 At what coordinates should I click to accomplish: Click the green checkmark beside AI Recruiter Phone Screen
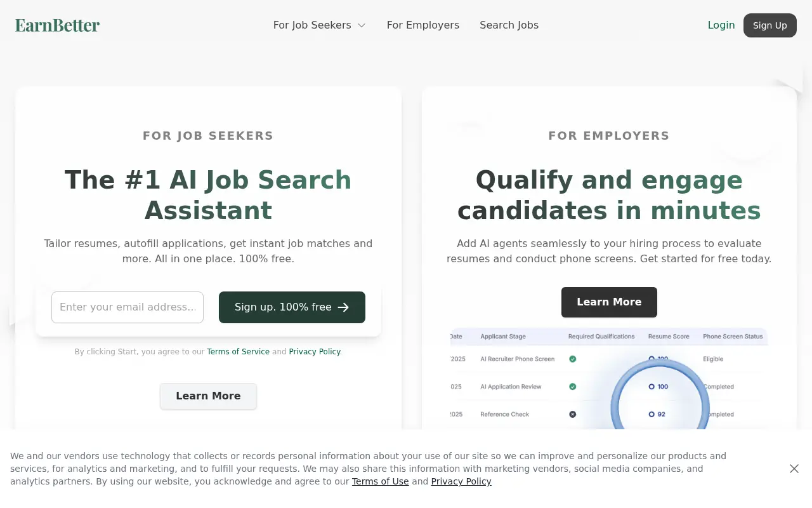(572, 359)
